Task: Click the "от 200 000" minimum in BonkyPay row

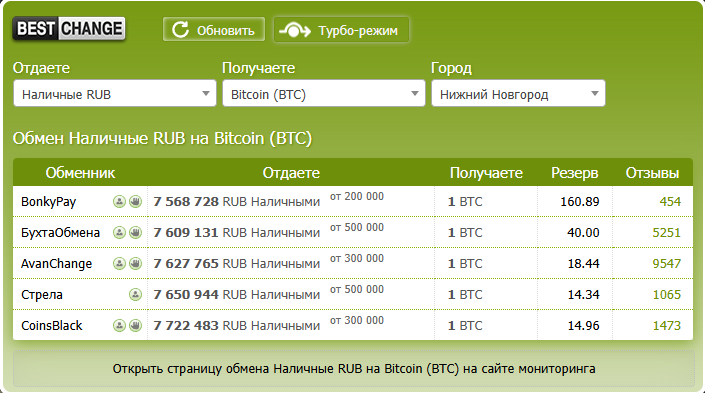Action: [357, 196]
